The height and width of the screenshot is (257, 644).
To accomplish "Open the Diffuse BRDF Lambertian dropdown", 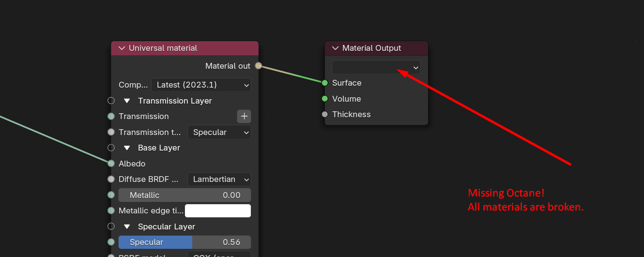I will coord(219,179).
